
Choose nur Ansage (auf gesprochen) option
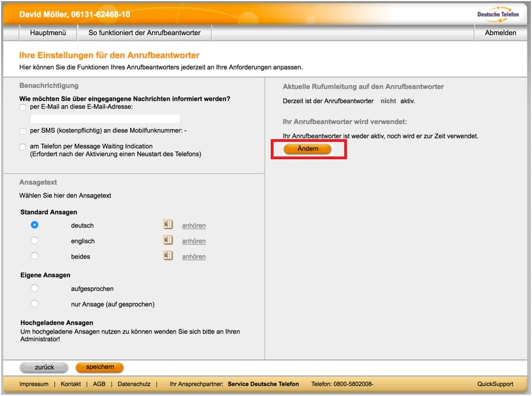[x=35, y=303]
